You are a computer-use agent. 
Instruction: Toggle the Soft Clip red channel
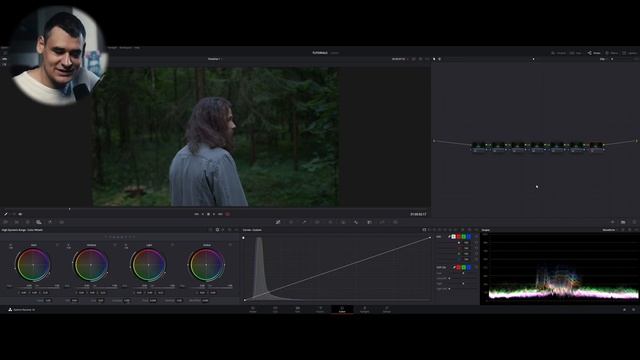(458, 267)
